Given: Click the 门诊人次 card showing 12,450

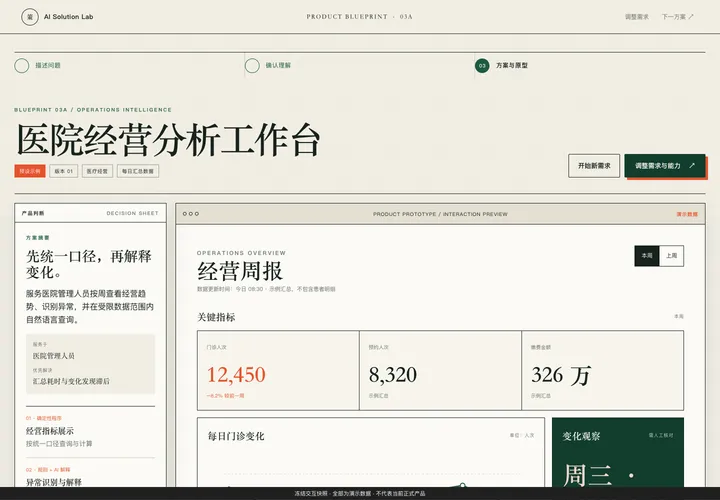Looking at the screenshot, I should pyautogui.click(x=278, y=371).
